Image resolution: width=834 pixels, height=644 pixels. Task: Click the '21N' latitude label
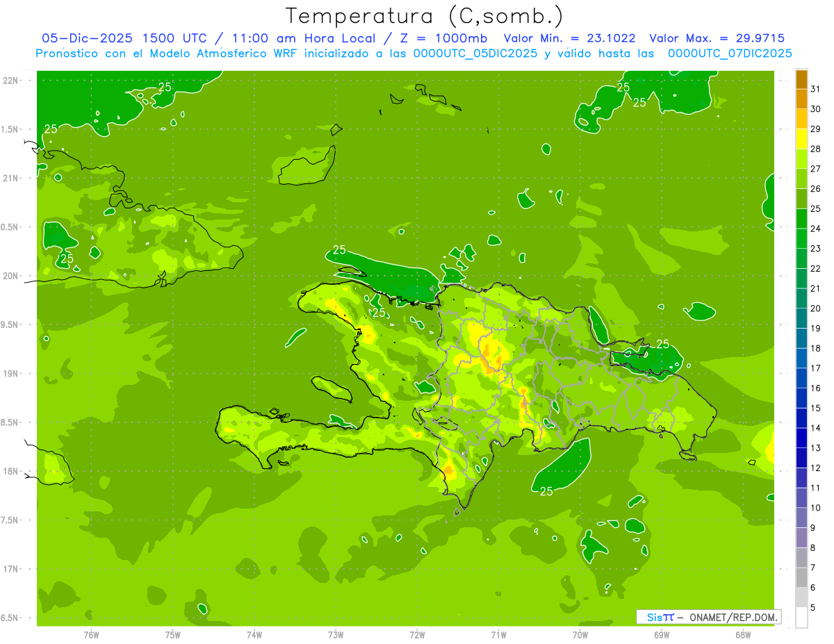[12, 178]
